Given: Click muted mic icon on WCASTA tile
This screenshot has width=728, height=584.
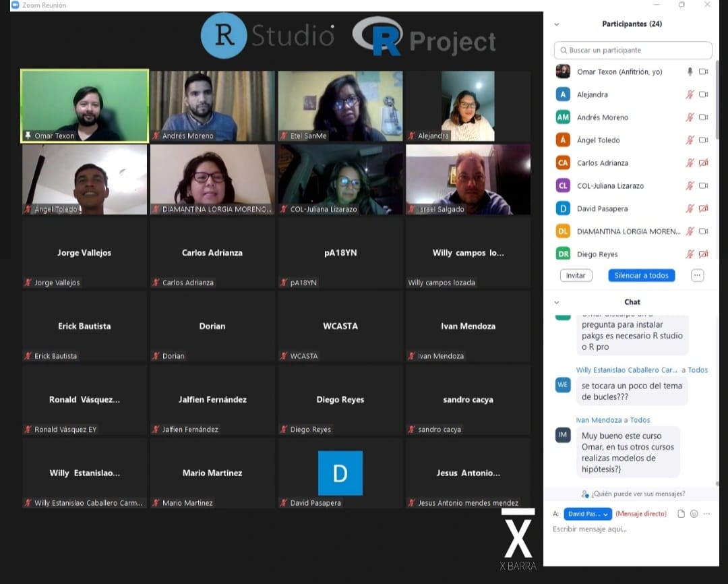Looking at the screenshot, I should pyautogui.click(x=284, y=356).
